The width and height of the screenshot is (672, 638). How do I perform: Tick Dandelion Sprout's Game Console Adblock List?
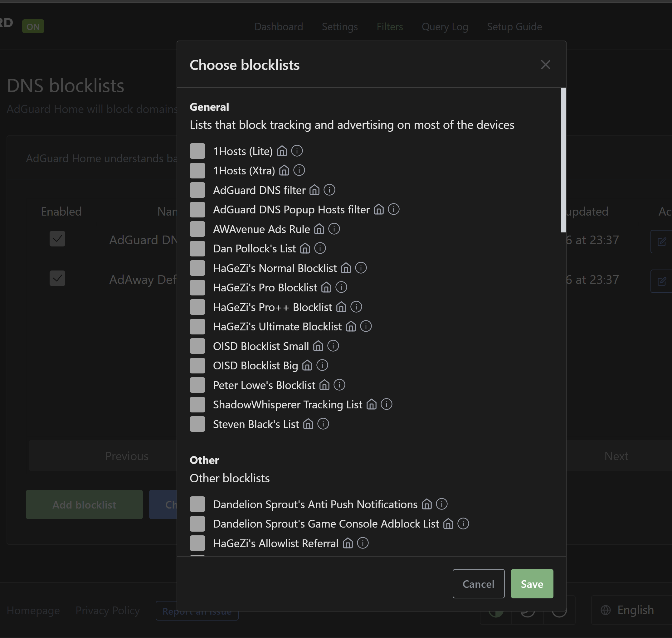(x=197, y=524)
